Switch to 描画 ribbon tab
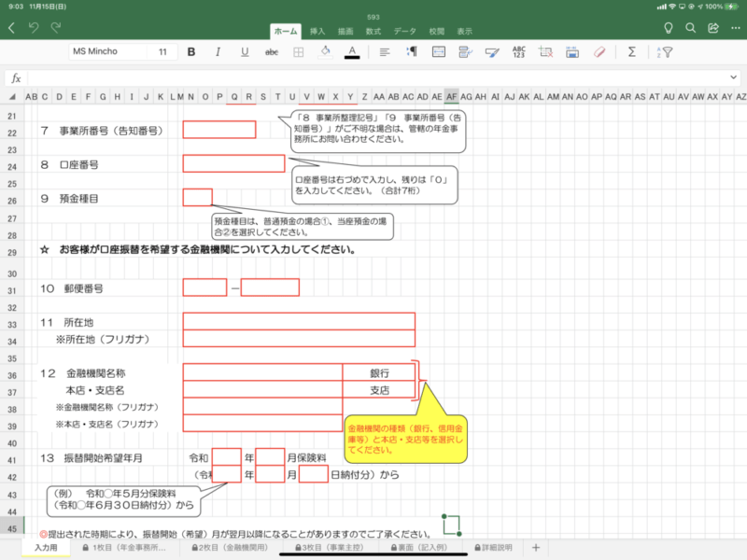 click(345, 32)
